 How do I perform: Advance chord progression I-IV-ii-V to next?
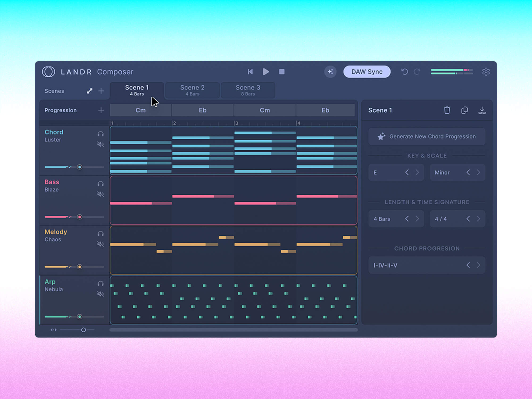pyautogui.click(x=478, y=265)
